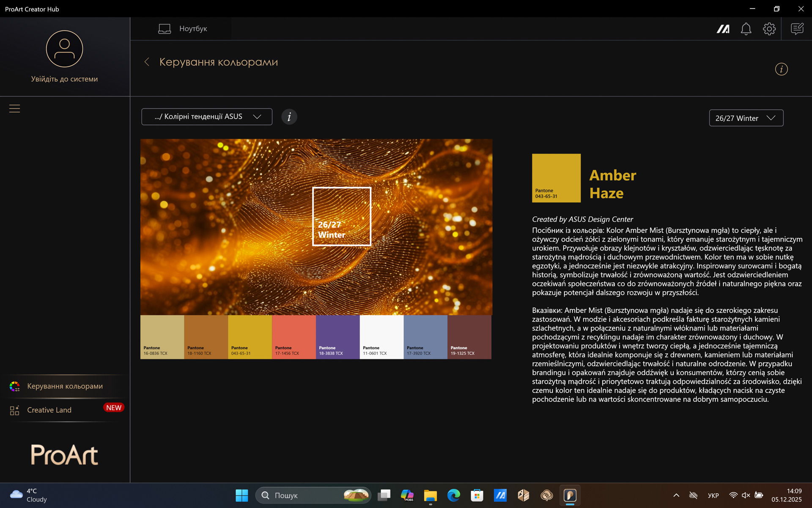Click the ProArt logo in sidebar
The width and height of the screenshot is (812, 508).
(64, 455)
